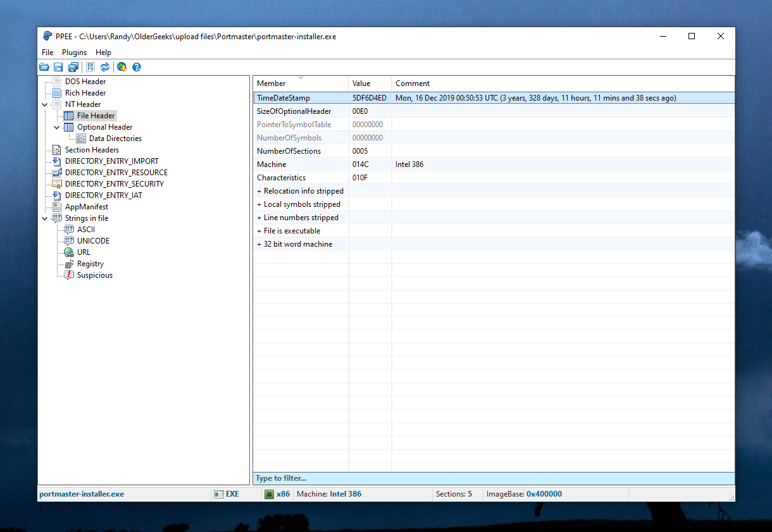The height and width of the screenshot is (532, 772).
Task: Click the DIRECTORY_ENTRY_RESOURCE picture icon
Action: pos(57,173)
